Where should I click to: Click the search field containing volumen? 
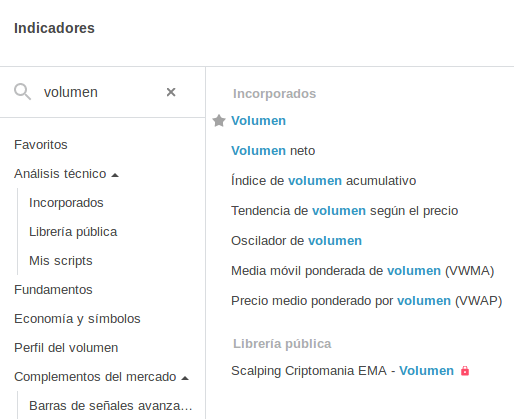coord(100,92)
